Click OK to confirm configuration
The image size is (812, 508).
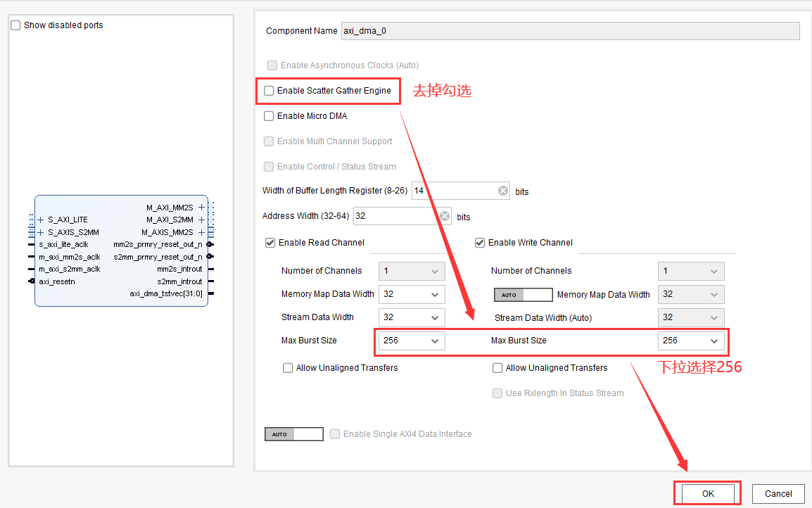coord(708,493)
